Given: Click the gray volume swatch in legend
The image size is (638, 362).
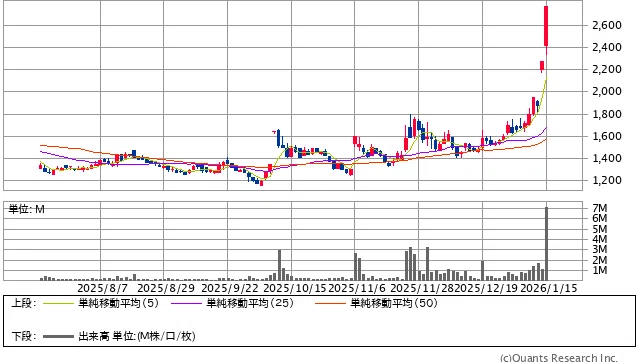Looking at the screenshot, I should pyautogui.click(x=59, y=336).
